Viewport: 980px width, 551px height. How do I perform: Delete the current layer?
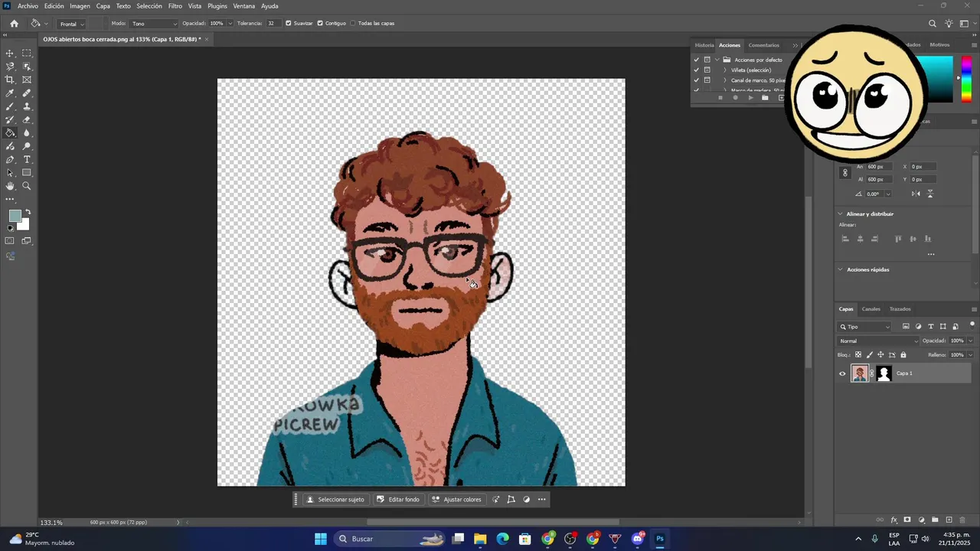[x=962, y=520]
